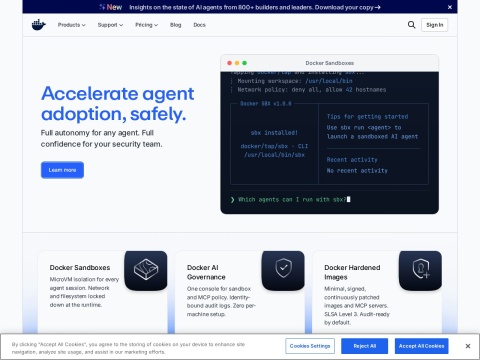Image resolution: width=480 pixels, height=360 pixels.
Task: Click the green dot in terminal window
Action: tap(244, 63)
